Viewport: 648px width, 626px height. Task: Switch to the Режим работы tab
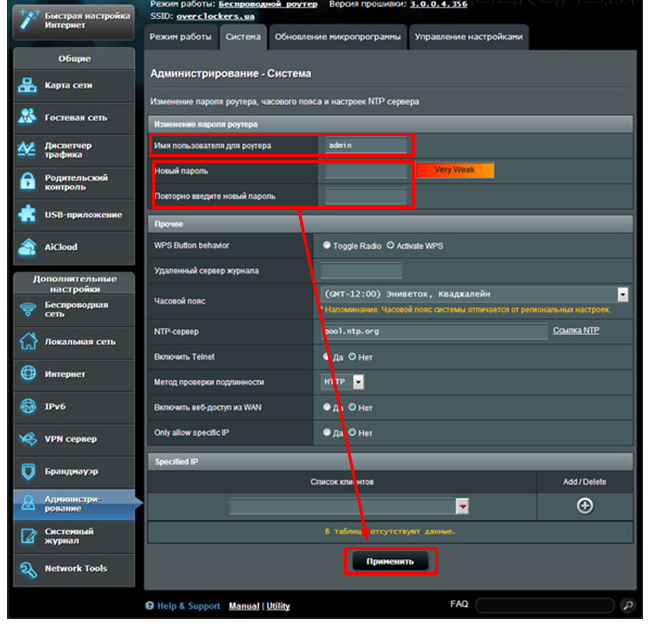181,37
